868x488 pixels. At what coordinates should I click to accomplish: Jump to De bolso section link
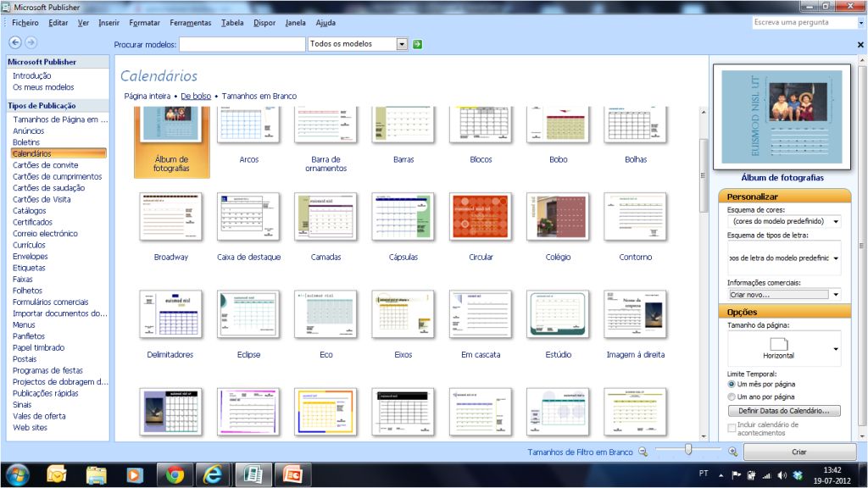click(196, 97)
